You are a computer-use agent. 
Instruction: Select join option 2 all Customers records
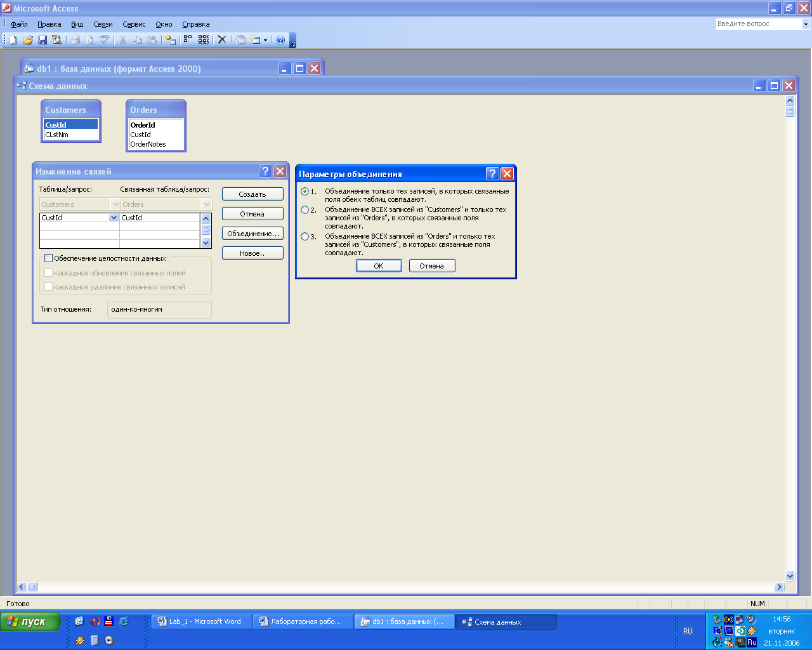305,209
